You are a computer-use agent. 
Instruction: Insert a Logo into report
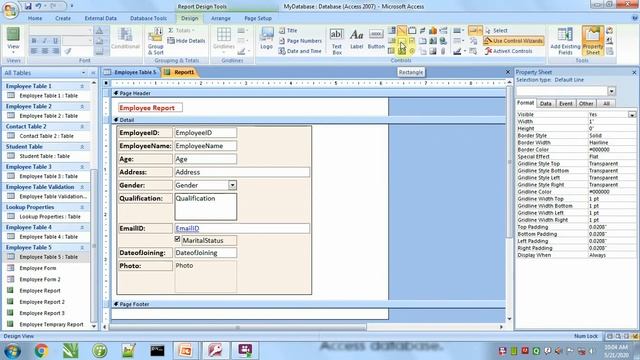coord(267,39)
